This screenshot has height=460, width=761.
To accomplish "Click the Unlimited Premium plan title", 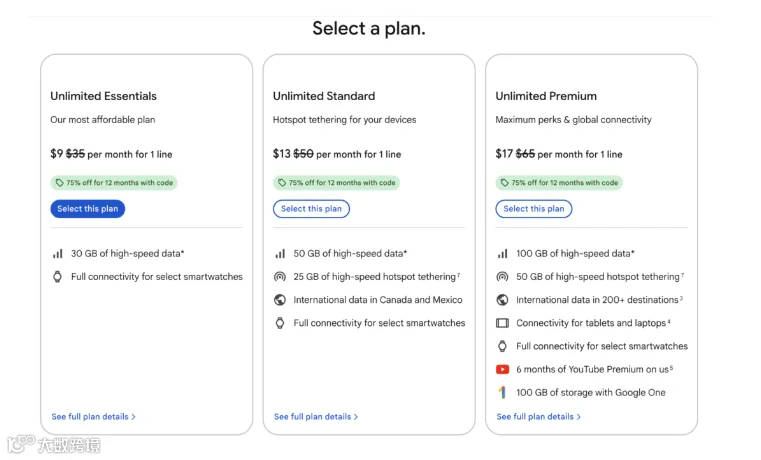I will (x=546, y=96).
